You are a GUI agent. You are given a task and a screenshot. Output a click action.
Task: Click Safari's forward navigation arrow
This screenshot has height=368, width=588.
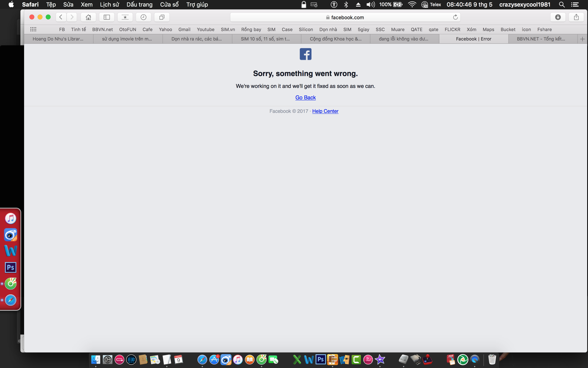pyautogui.click(x=72, y=17)
